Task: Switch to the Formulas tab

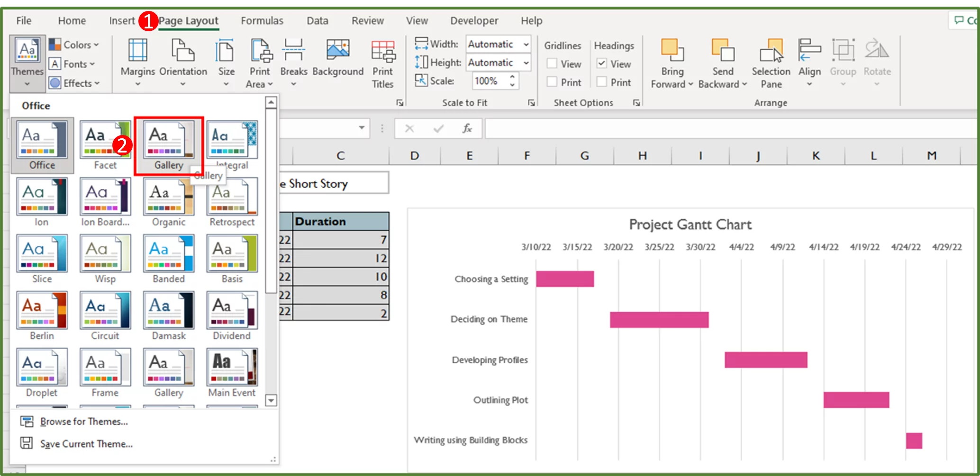Action: (x=262, y=20)
